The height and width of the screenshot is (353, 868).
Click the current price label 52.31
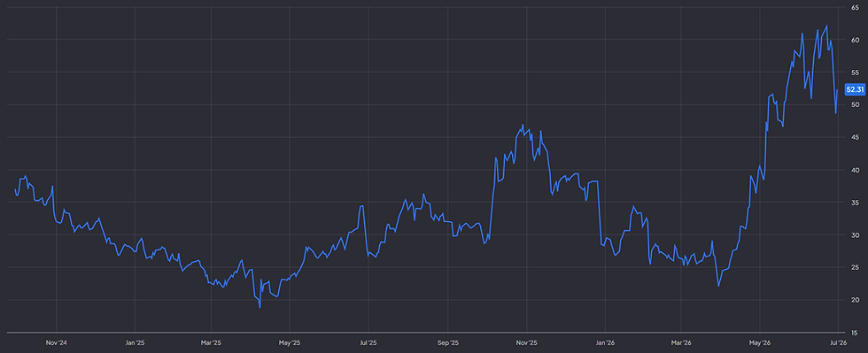tap(856, 89)
